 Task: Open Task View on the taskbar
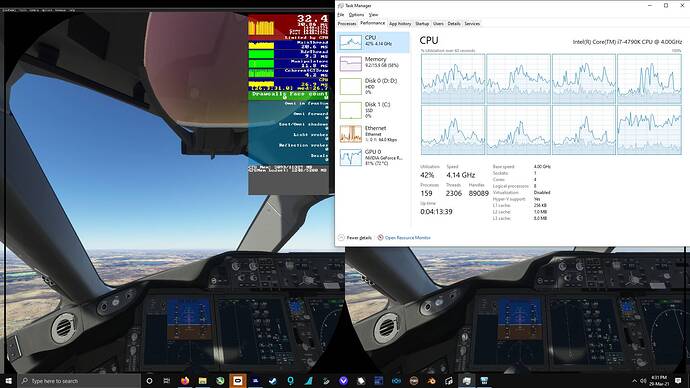167,381
